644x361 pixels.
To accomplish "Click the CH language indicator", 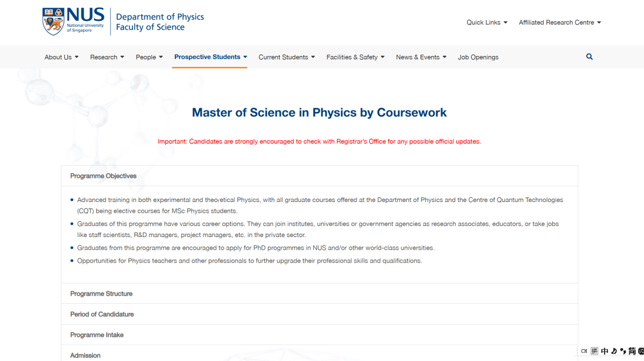I will (x=584, y=351).
